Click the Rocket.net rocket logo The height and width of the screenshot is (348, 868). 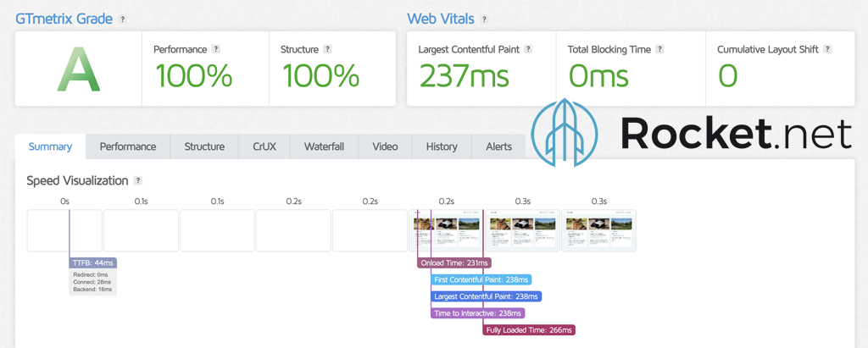click(x=564, y=132)
